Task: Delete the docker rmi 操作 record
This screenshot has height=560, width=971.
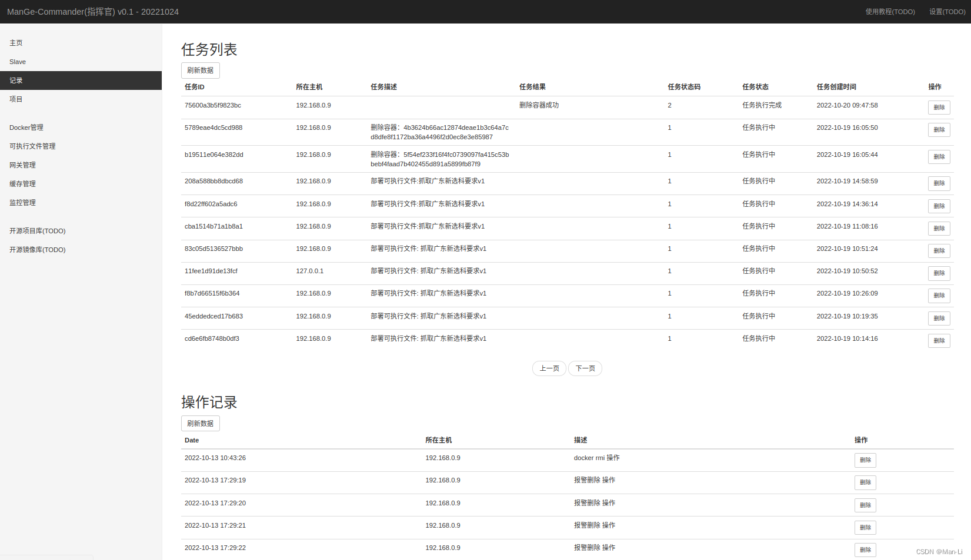Action: (x=865, y=460)
